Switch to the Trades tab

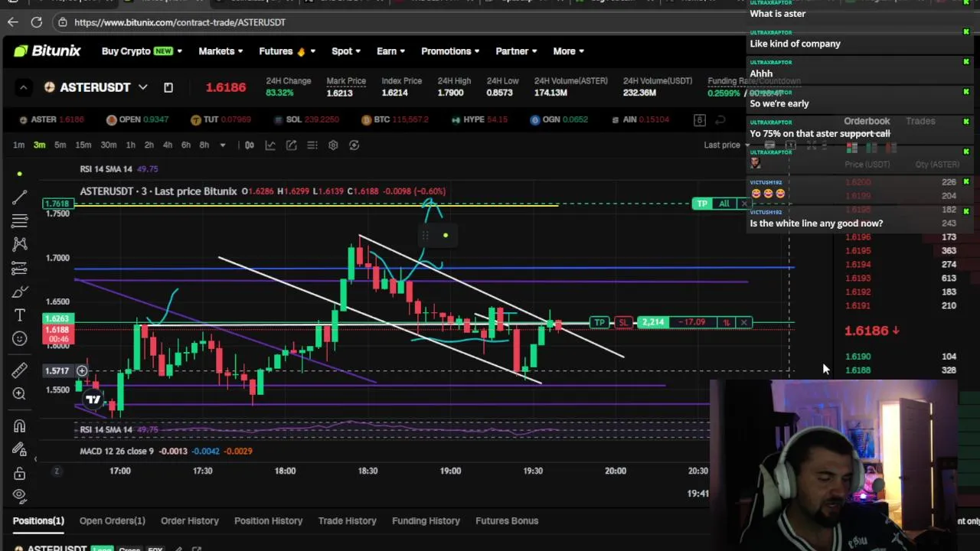[920, 121]
